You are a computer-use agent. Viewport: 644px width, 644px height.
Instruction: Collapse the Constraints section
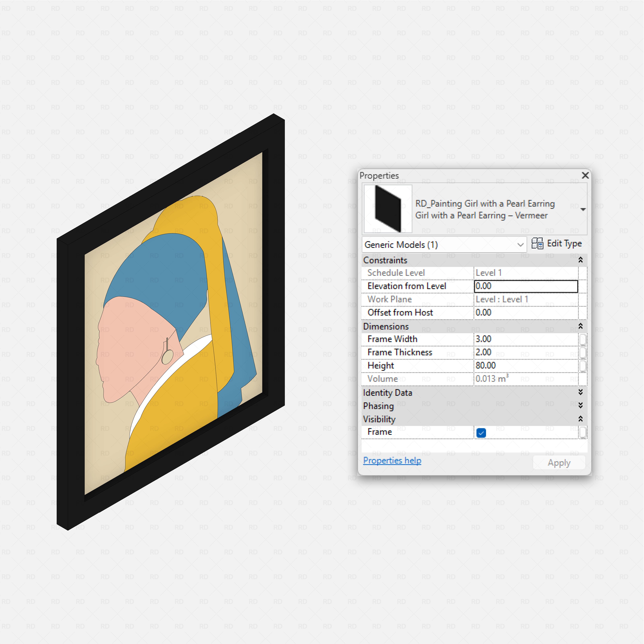(581, 260)
